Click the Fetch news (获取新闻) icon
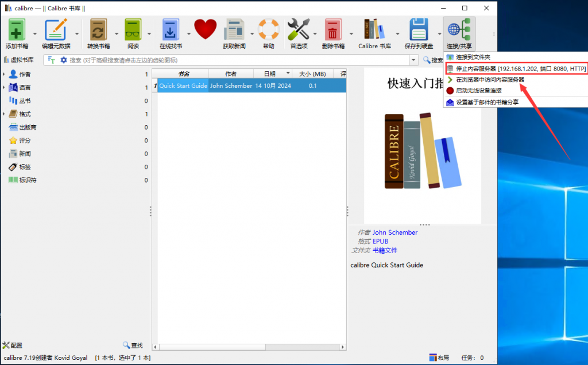This screenshot has height=365, width=588. pos(234,30)
